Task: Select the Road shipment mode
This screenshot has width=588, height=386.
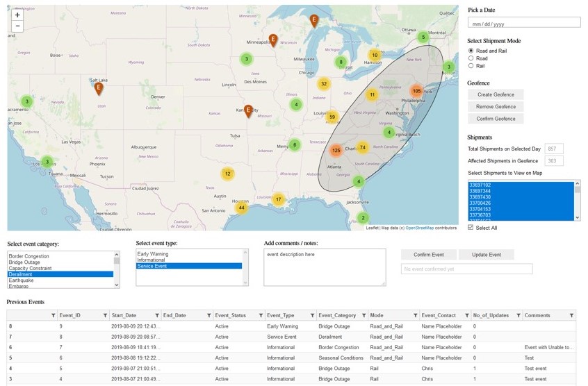Action: point(472,59)
